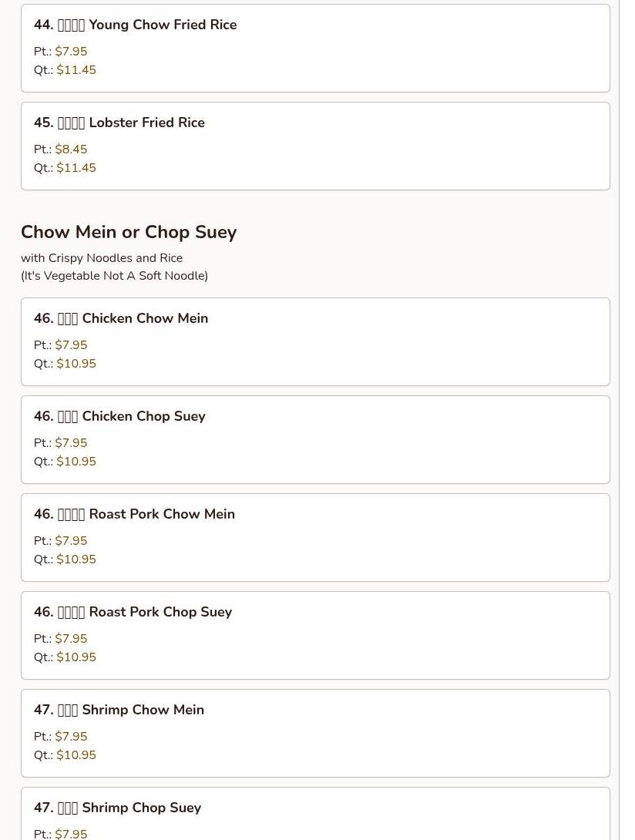Choose Lobster Fried Rice pint price $8.45

[x=71, y=150]
